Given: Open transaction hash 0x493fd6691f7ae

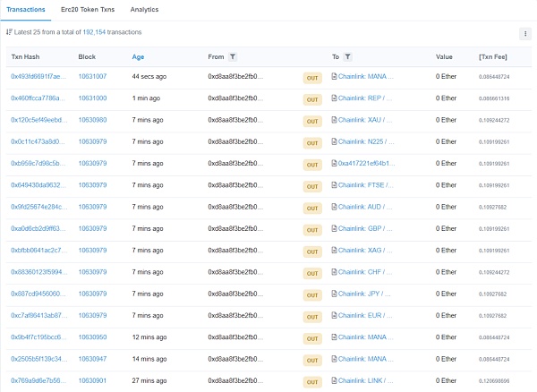Looking at the screenshot, I should (x=37, y=77).
